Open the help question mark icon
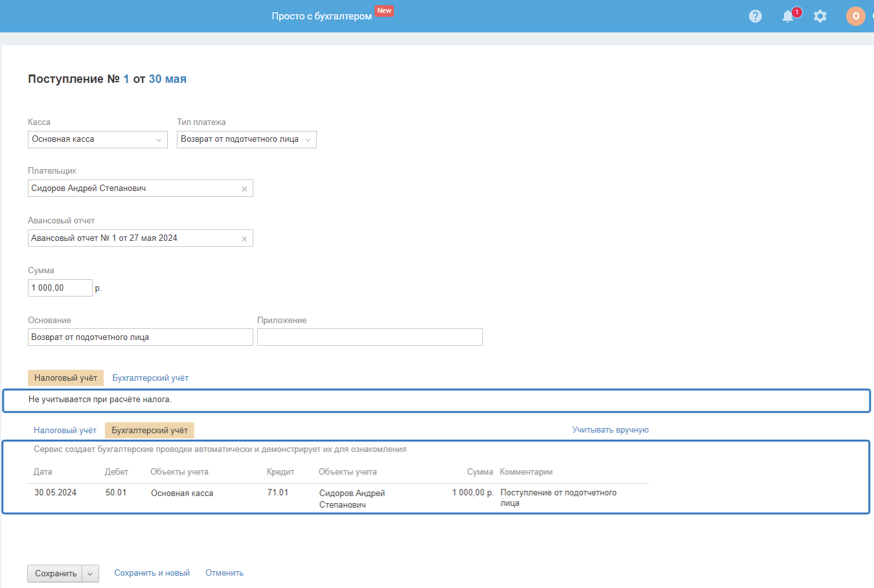The height and width of the screenshot is (588, 874). tap(755, 16)
